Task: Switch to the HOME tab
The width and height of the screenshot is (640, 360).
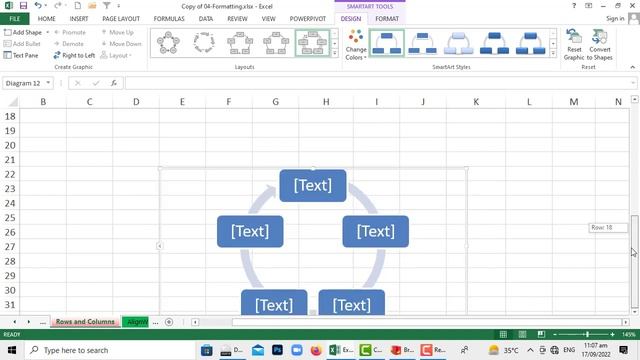Action: (x=47, y=19)
